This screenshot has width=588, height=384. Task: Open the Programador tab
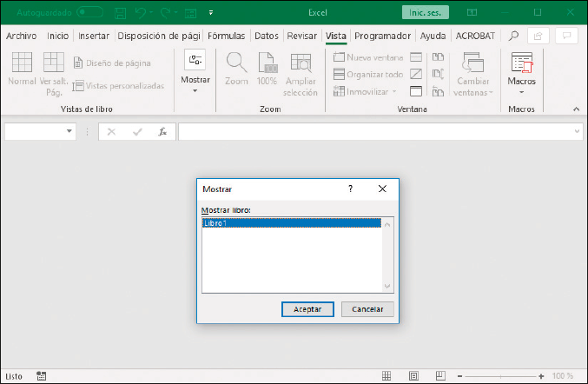[382, 36]
